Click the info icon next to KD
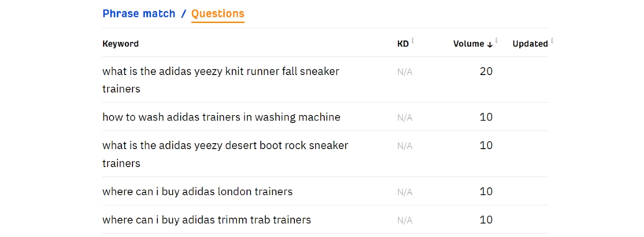644x237 pixels. point(413,40)
